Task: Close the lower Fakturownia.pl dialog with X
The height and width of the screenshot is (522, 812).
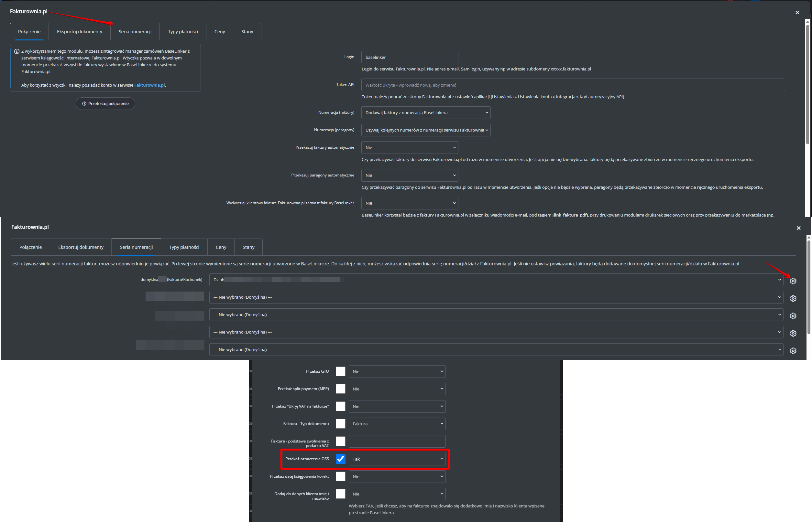Action: click(798, 228)
